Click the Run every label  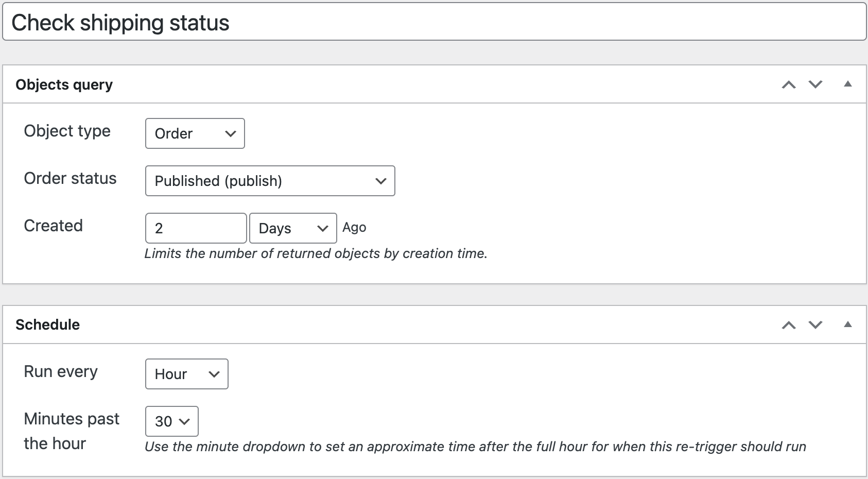[61, 372]
